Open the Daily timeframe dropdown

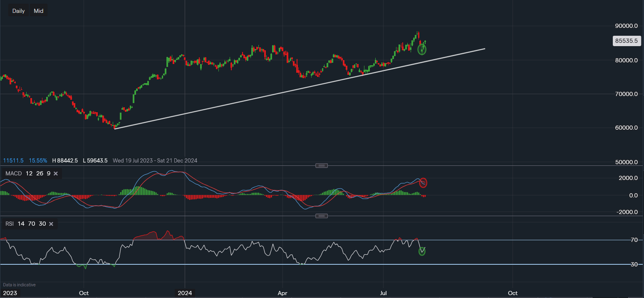tap(18, 11)
